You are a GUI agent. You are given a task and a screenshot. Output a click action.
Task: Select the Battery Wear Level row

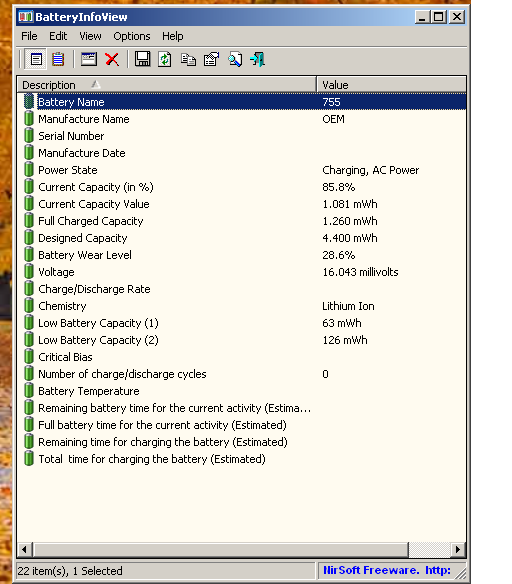242,255
